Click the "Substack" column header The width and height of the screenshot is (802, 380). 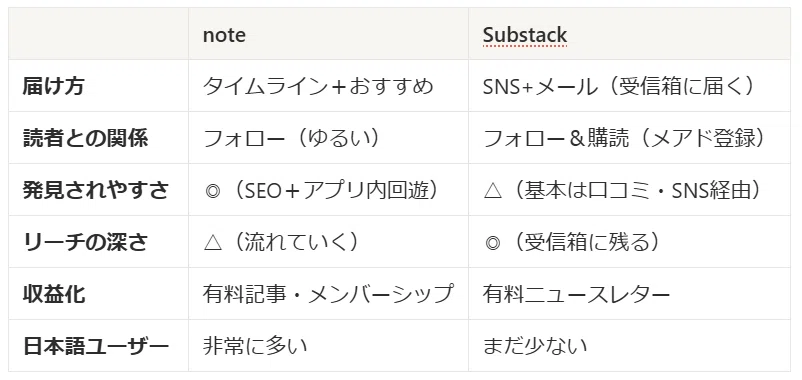click(629, 34)
